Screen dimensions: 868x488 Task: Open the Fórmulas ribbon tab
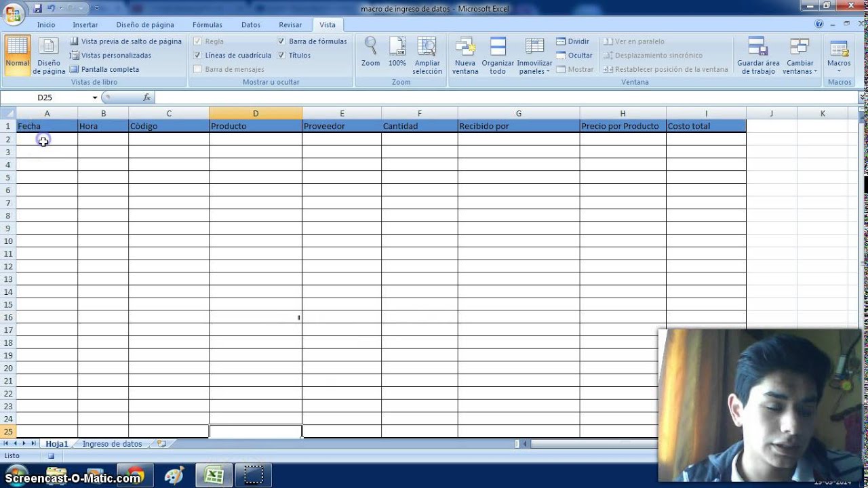pyautogui.click(x=208, y=24)
